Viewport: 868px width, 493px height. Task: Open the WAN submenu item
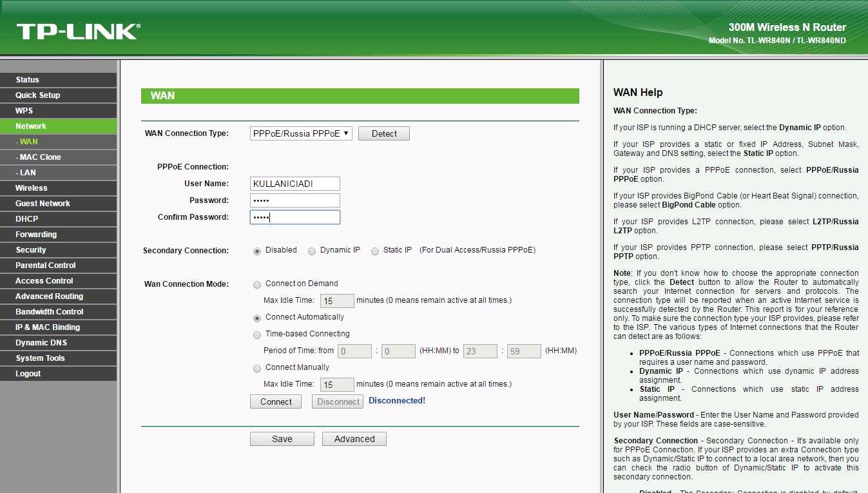58,142
